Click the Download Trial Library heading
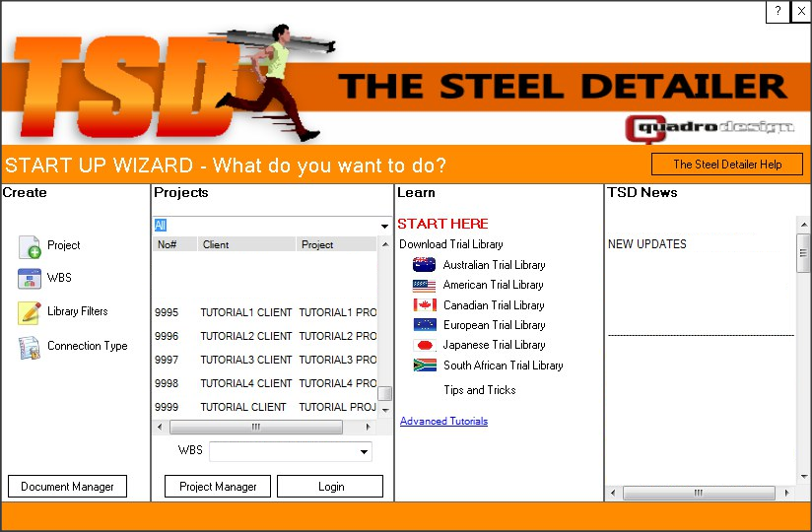This screenshot has height=532, width=812. 451,244
